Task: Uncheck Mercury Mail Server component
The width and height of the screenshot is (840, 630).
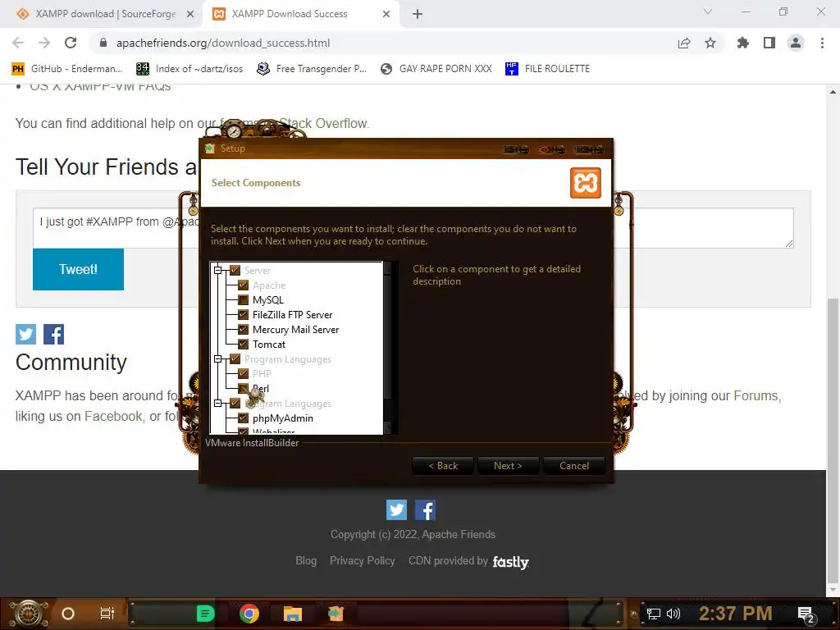Action: 243,330
